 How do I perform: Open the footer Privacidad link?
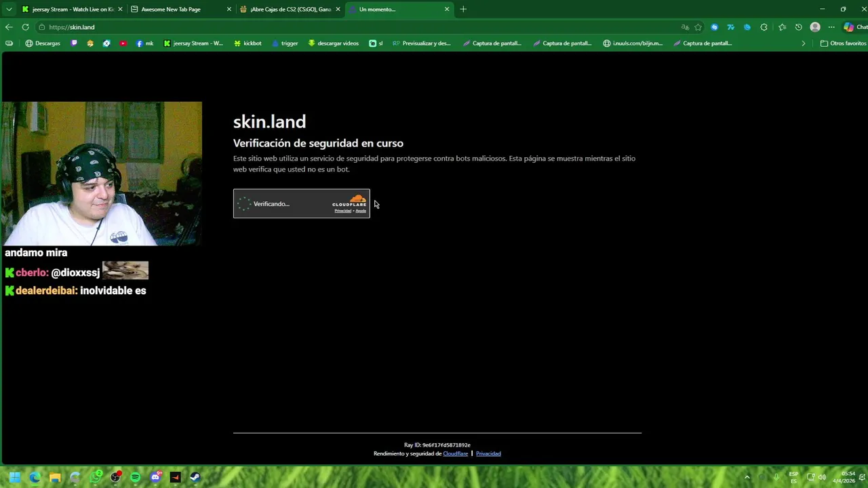tap(488, 453)
